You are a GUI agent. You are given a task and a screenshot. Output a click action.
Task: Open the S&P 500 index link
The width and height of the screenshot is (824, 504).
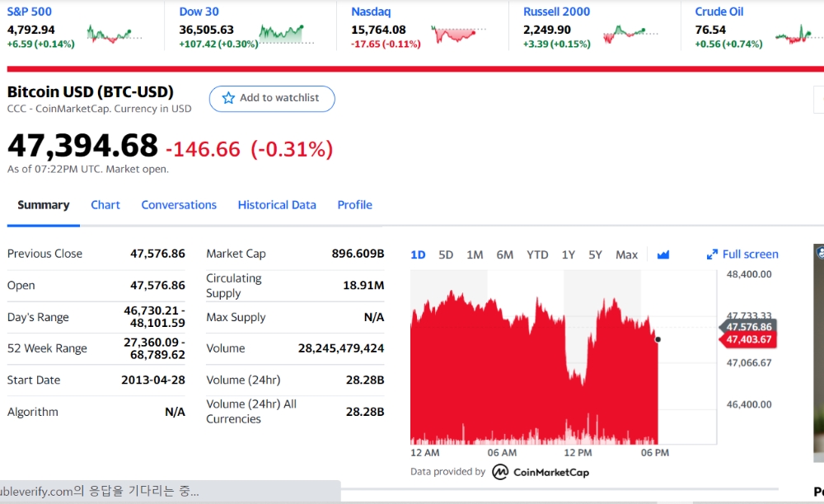pos(30,12)
